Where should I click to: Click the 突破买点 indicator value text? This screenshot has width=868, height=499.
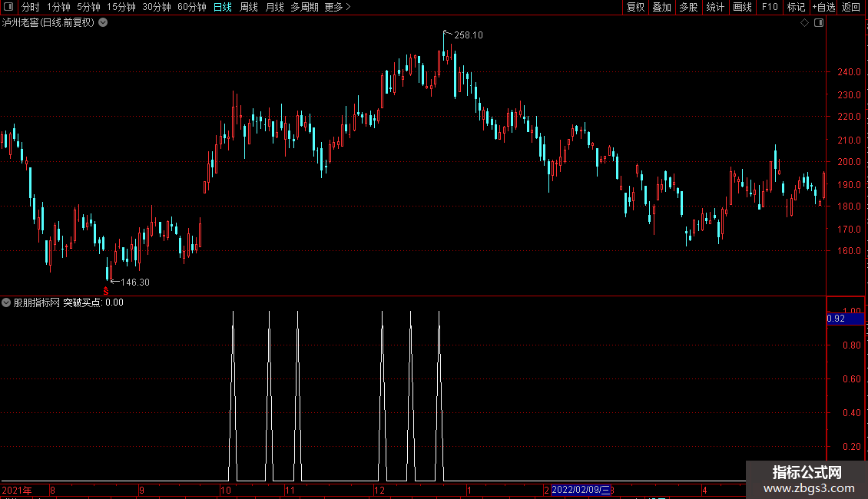pyautogui.click(x=93, y=302)
